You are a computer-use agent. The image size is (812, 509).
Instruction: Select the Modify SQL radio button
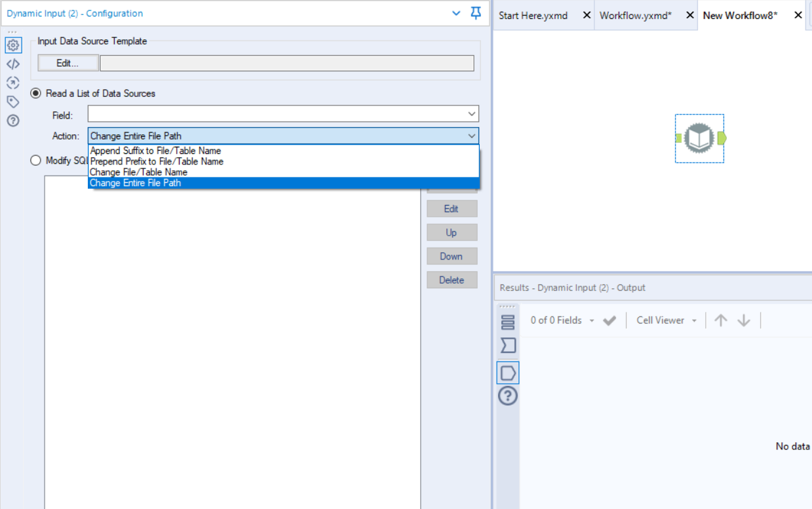pyautogui.click(x=36, y=160)
